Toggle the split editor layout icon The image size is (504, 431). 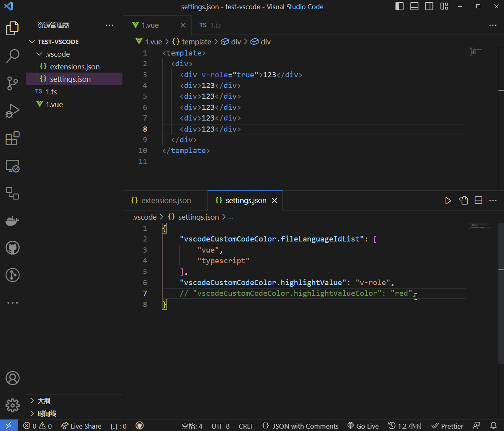pos(478,201)
